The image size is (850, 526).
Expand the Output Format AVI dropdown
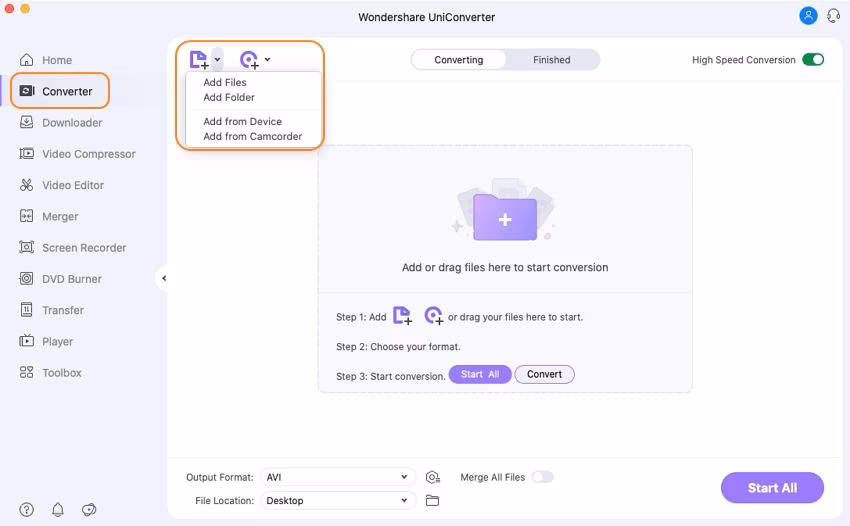coord(338,477)
